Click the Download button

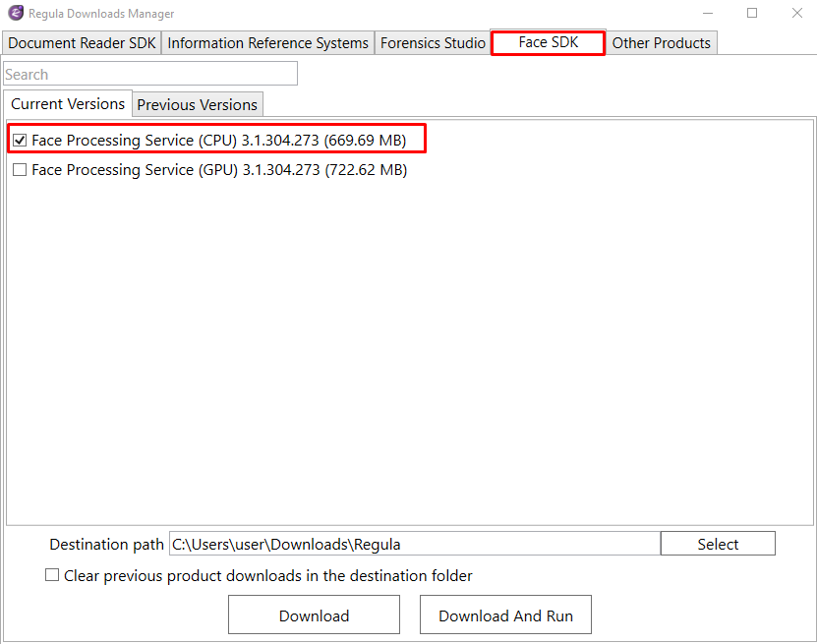[x=315, y=615]
